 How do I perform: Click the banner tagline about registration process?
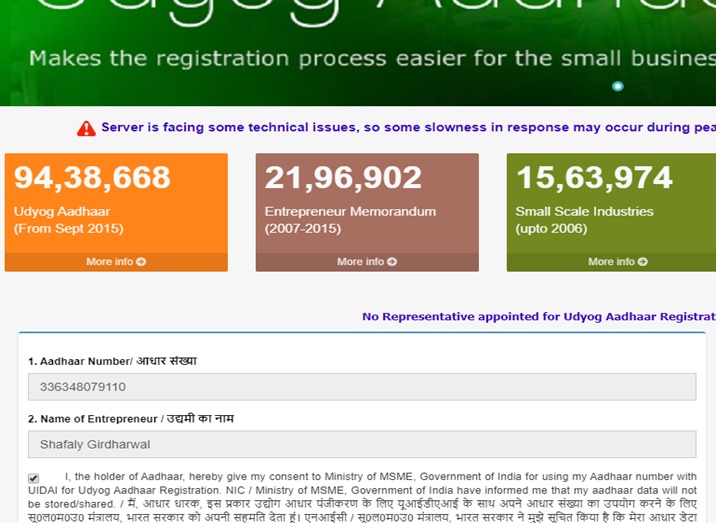tap(372, 58)
